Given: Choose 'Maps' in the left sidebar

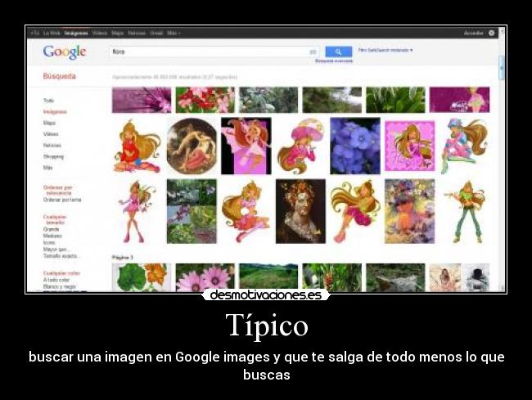Looking at the screenshot, I should click(x=49, y=123).
